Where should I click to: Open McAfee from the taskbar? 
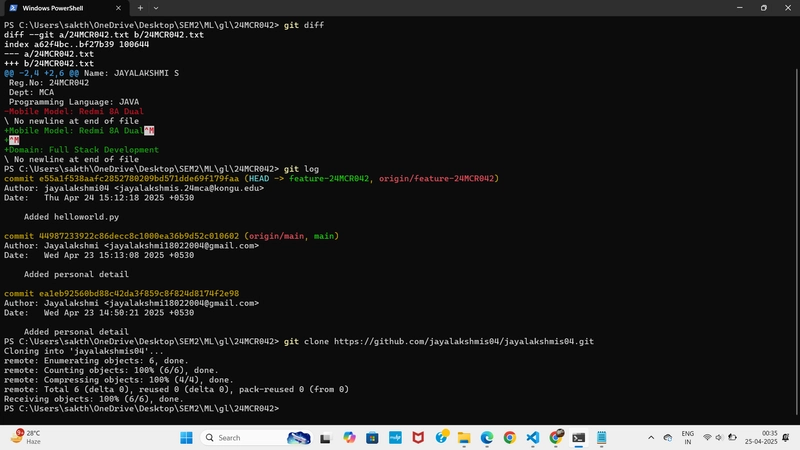coord(418,438)
